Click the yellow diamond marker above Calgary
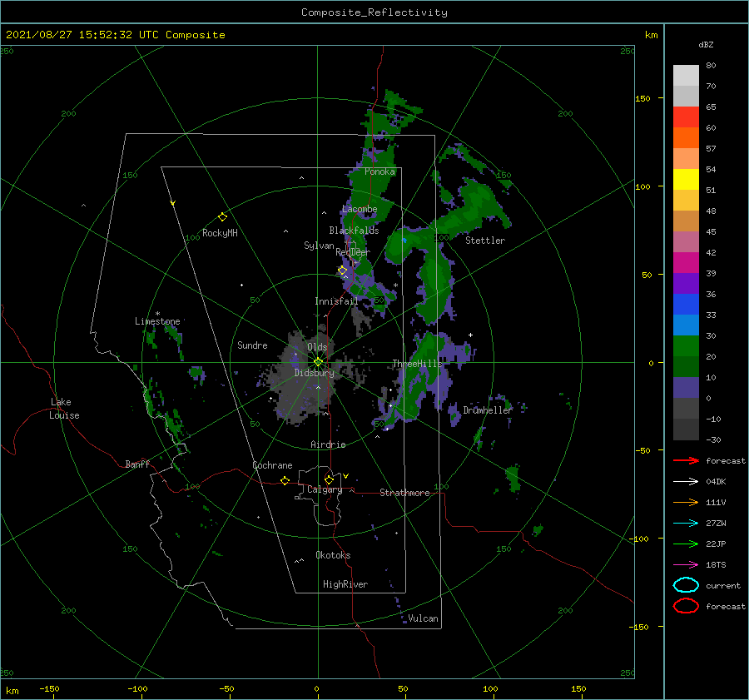 pos(329,479)
